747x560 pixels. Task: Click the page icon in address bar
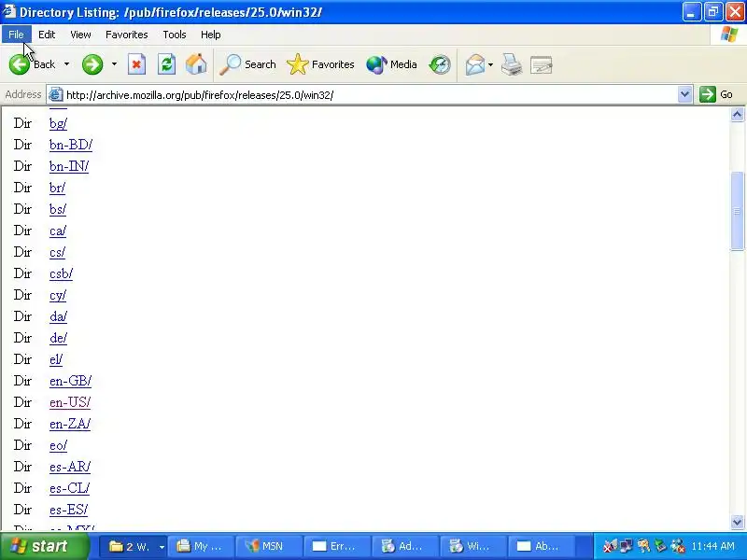(56, 95)
